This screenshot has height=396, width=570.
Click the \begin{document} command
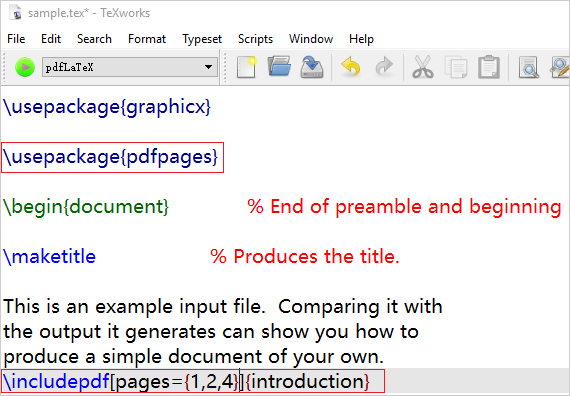[x=86, y=207]
